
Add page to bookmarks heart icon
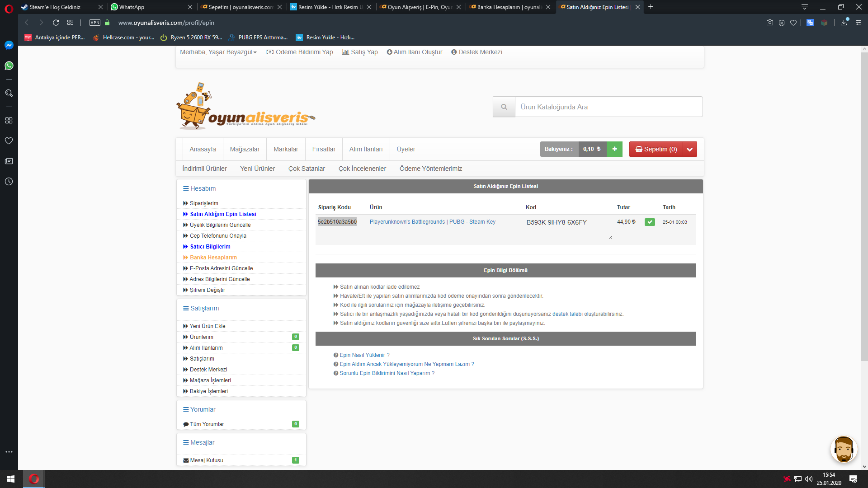(793, 23)
